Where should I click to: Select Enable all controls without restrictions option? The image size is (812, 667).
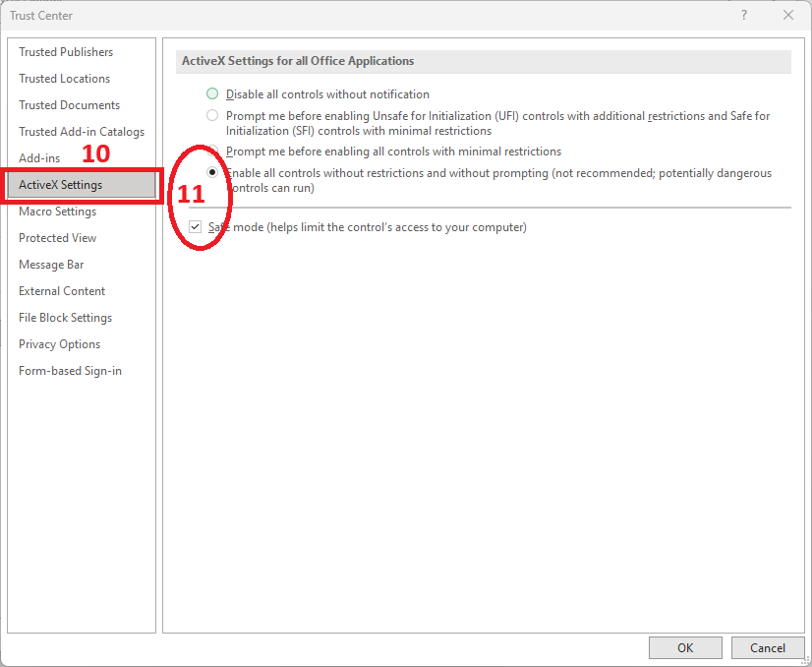212,173
